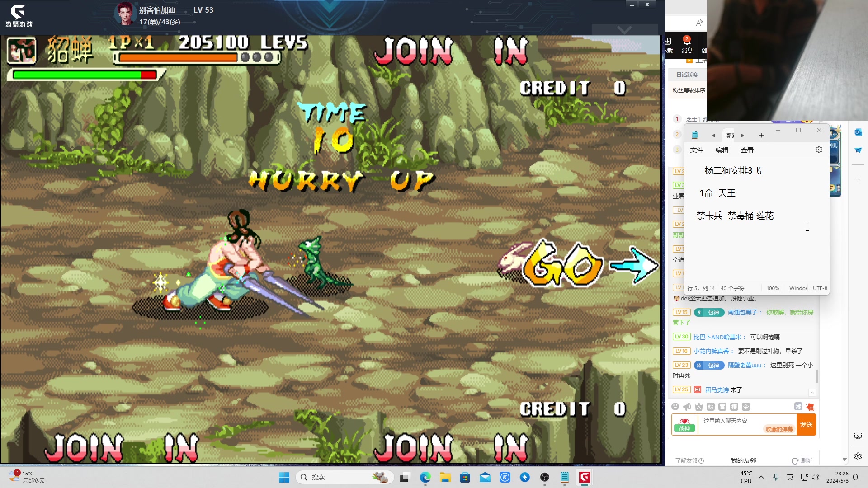The height and width of the screenshot is (488, 868).
Task: Click the chat input field
Action: (x=732, y=421)
